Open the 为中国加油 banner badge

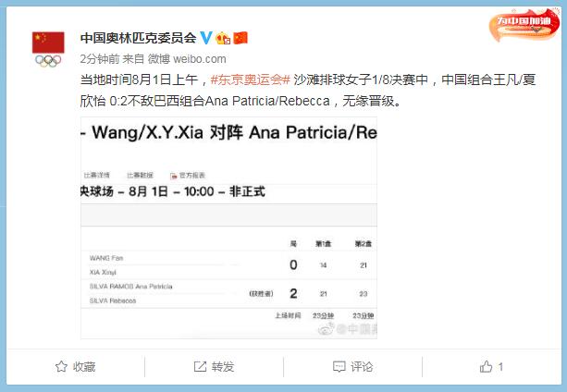pos(524,25)
